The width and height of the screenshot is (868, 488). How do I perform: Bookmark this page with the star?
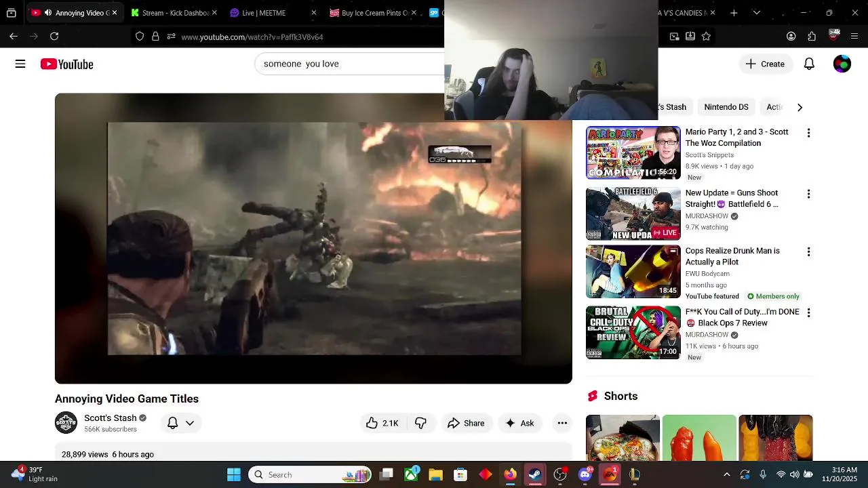click(706, 37)
